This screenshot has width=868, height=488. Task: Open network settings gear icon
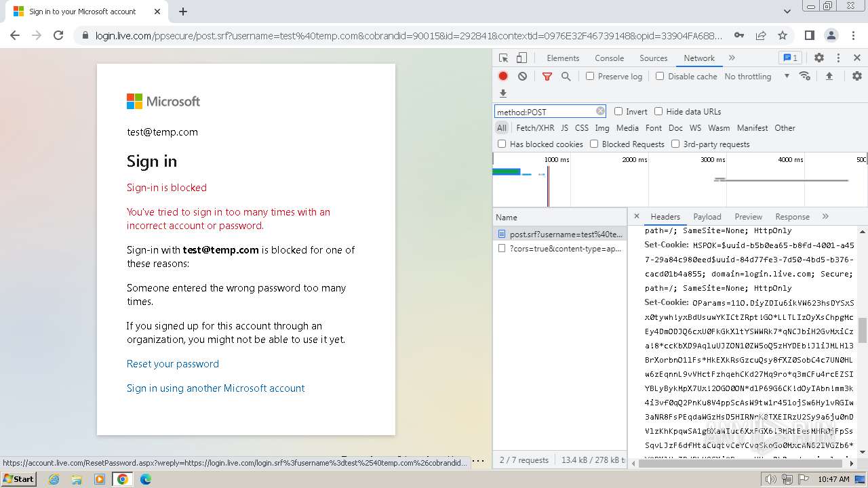856,77
